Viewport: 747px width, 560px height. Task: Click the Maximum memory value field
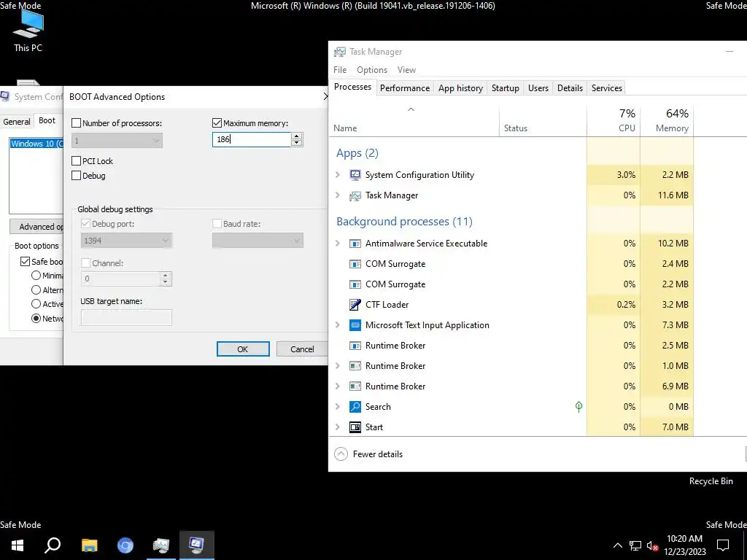click(x=252, y=139)
